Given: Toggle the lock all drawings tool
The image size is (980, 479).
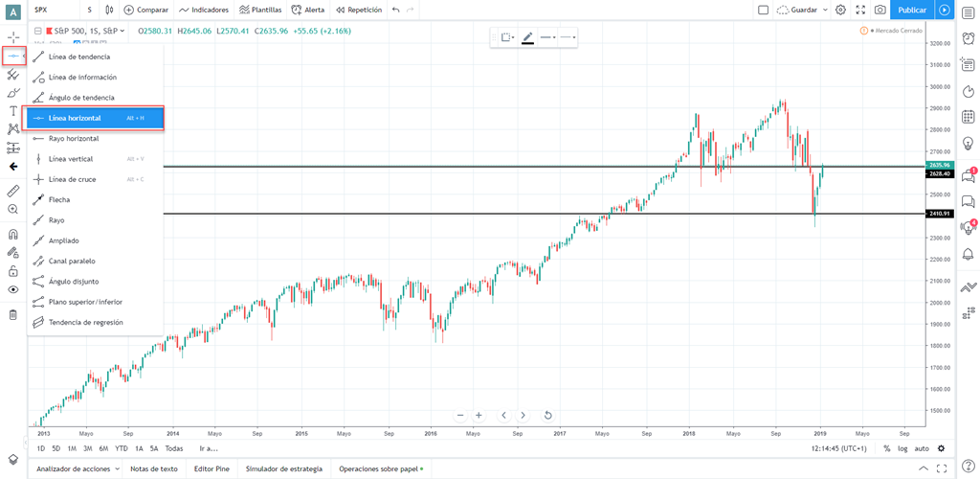Looking at the screenshot, I should [x=13, y=271].
